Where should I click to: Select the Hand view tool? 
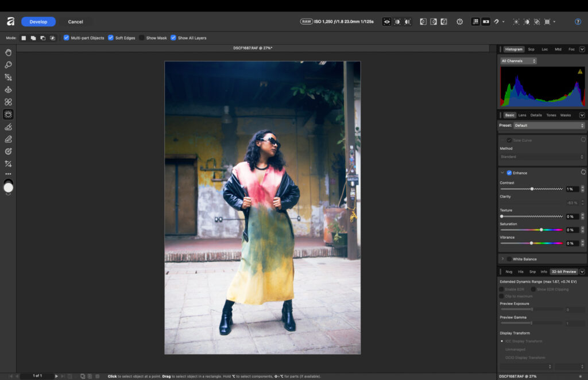tap(8, 52)
